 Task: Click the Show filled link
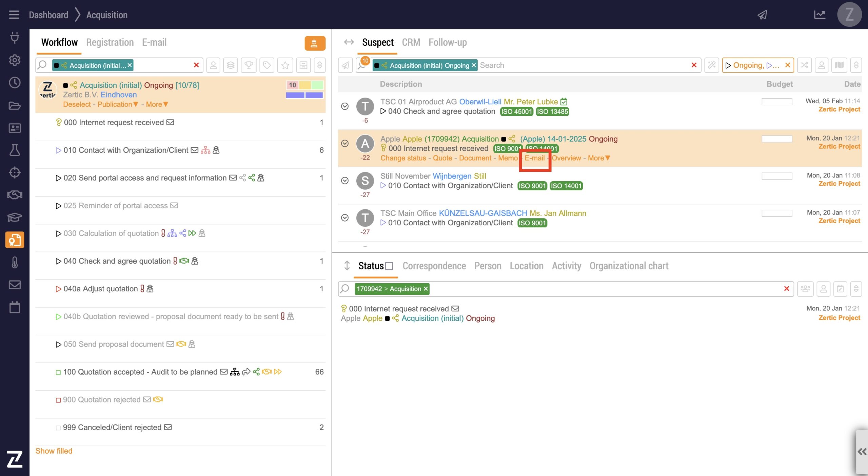click(54, 451)
